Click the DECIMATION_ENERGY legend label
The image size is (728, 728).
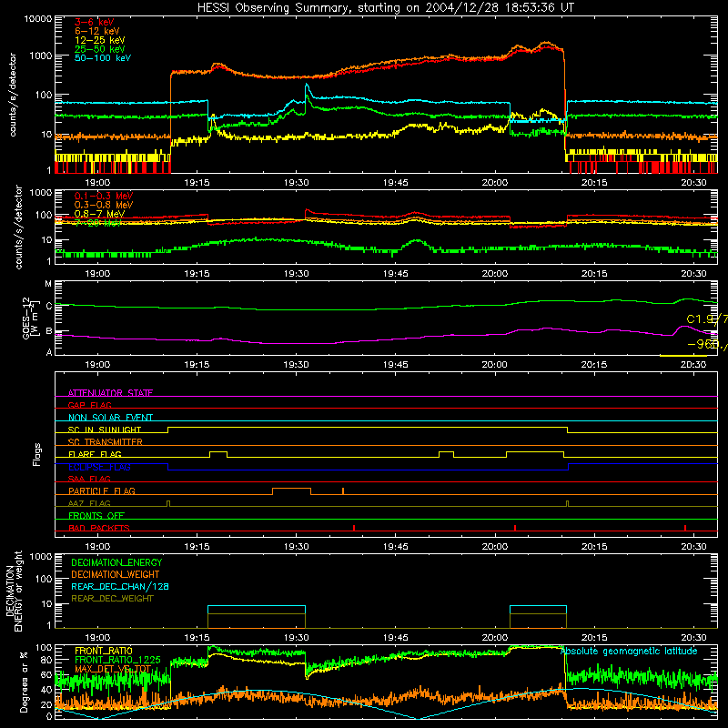(x=116, y=562)
